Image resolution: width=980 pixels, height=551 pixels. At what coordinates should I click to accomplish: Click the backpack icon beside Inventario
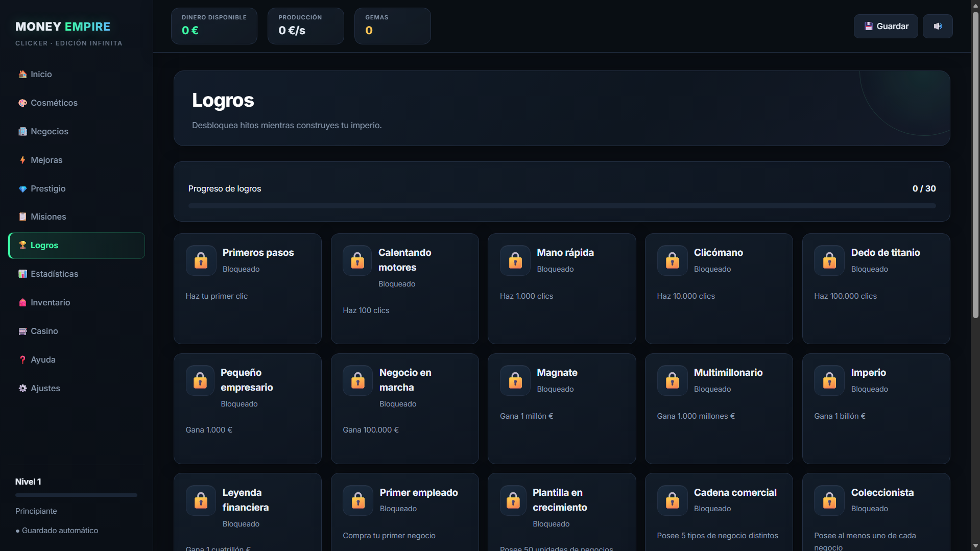pos(22,303)
